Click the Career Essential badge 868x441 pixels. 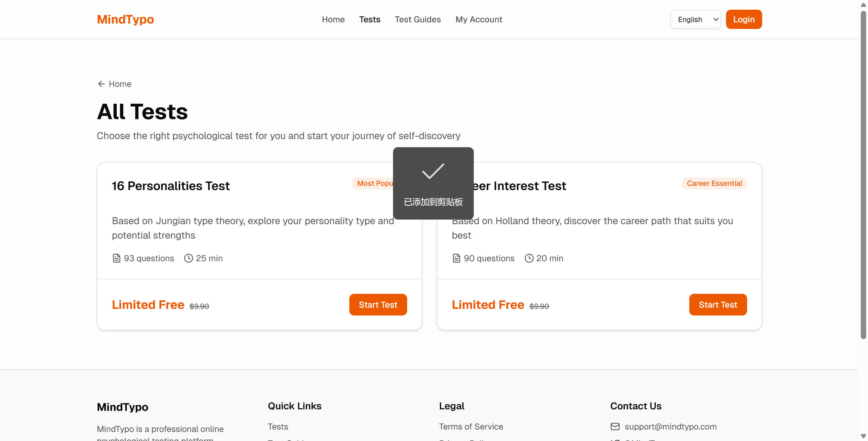[714, 183]
